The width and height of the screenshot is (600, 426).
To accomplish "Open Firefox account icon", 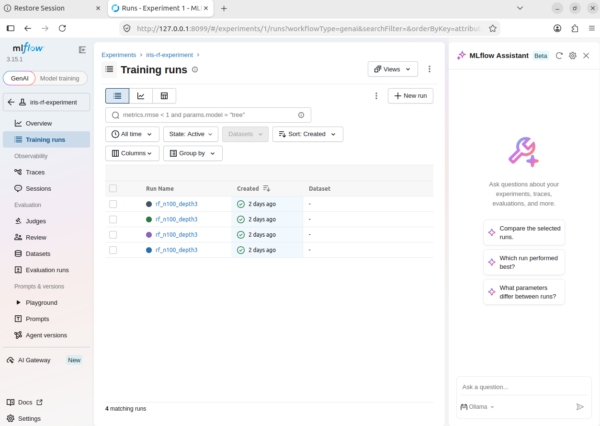I will point(557,28).
